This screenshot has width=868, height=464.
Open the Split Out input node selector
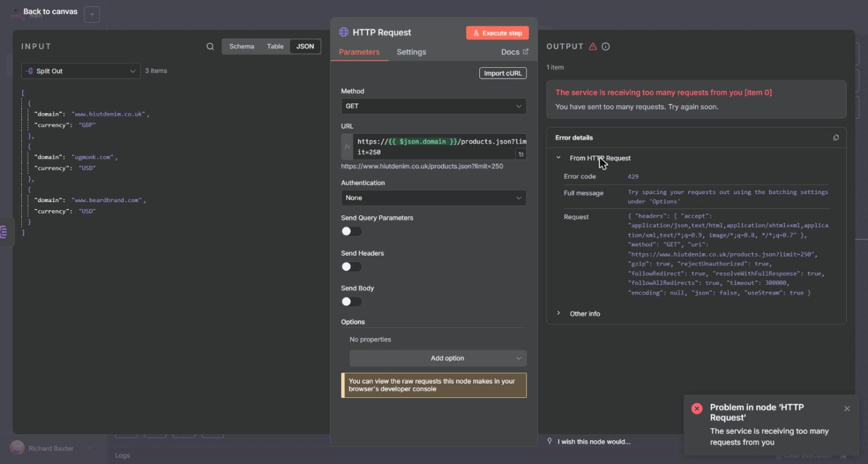[81, 71]
